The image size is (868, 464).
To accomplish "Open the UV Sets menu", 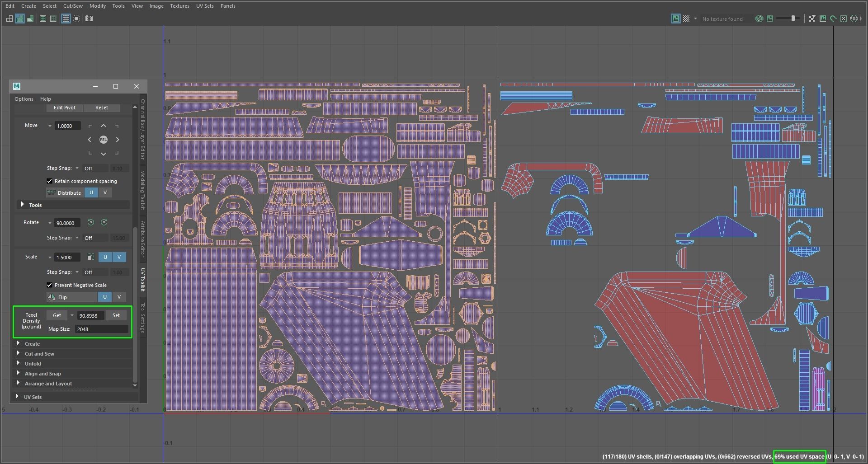I will click(205, 6).
